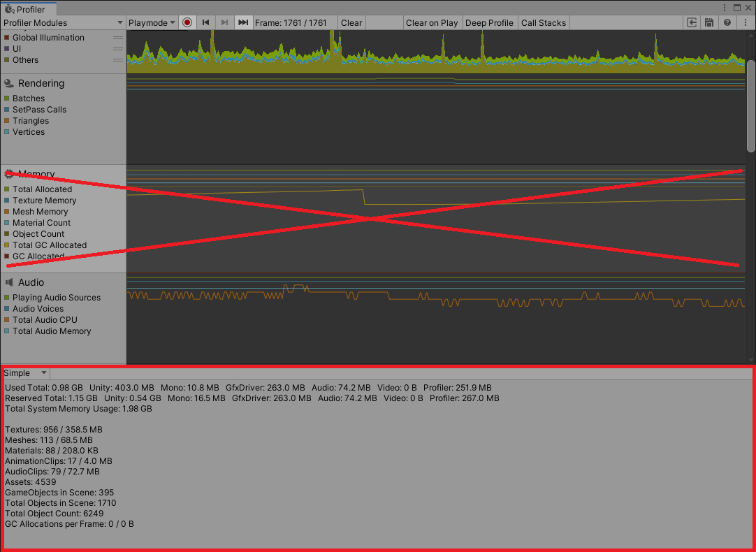The image size is (756, 552).
Task: Select the Rendering module header
Action: coord(41,83)
